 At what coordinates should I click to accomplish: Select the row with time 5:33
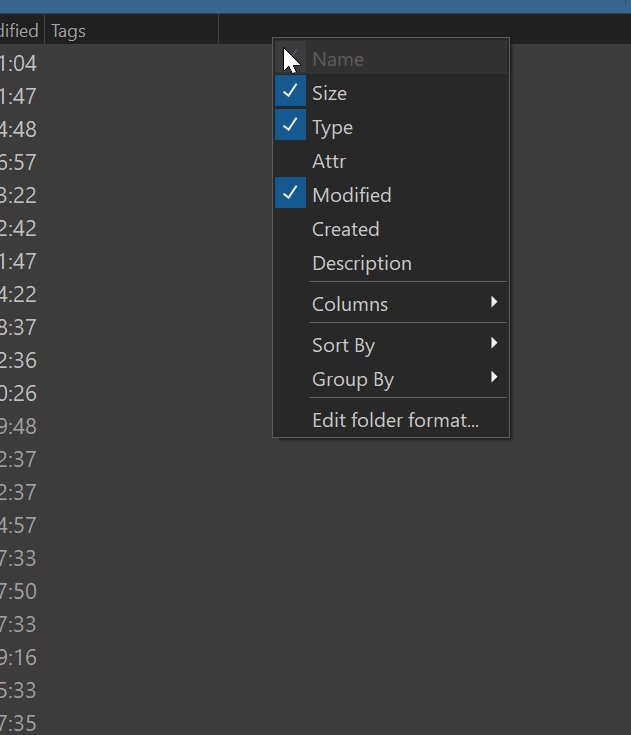coord(18,690)
